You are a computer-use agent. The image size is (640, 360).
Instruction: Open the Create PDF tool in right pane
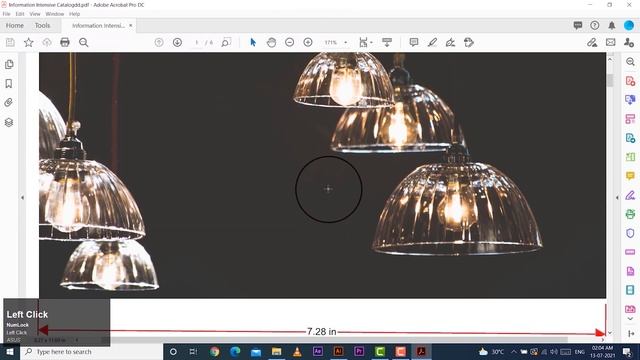click(x=630, y=81)
